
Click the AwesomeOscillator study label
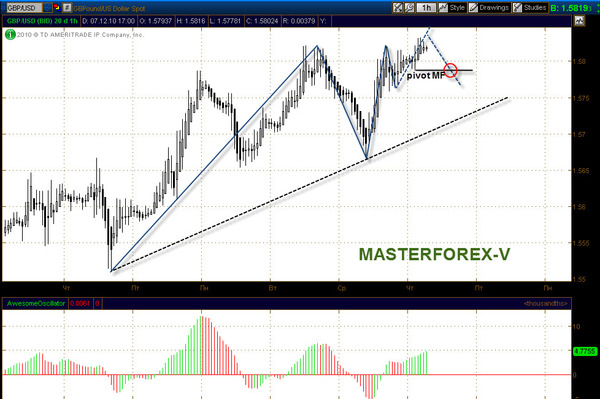[36, 303]
